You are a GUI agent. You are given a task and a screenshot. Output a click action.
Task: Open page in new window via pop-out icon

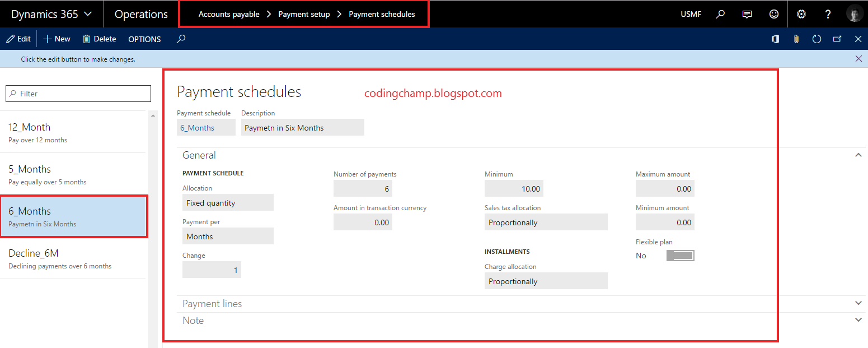tap(837, 39)
